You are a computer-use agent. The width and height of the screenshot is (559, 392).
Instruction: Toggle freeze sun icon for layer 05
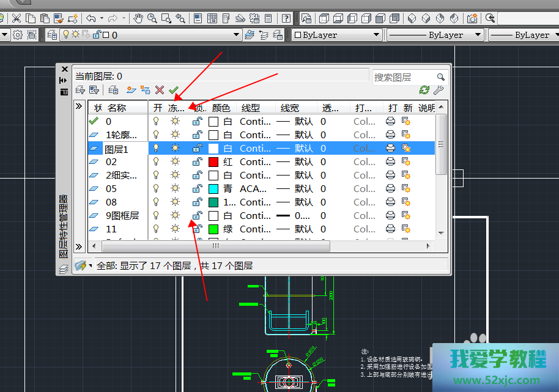click(x=176, y=189)
